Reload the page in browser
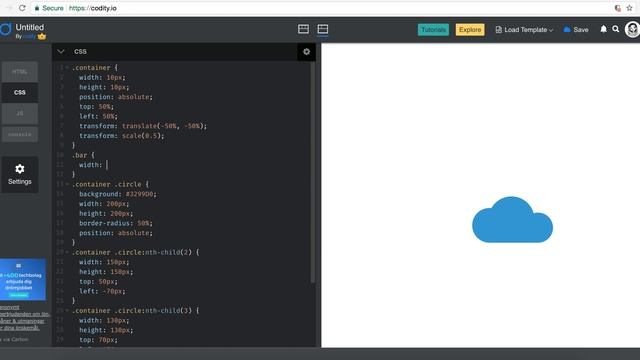This screenshot has width=640, height=360. tap(22, 8)
